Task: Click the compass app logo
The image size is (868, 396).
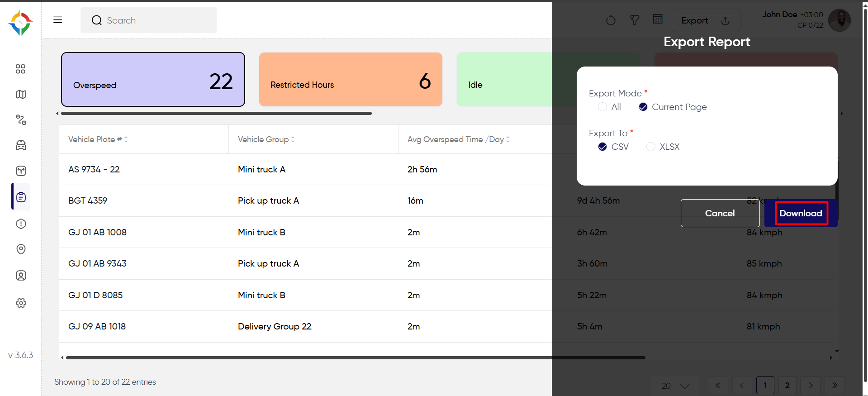Action: [x=20, y=23]
